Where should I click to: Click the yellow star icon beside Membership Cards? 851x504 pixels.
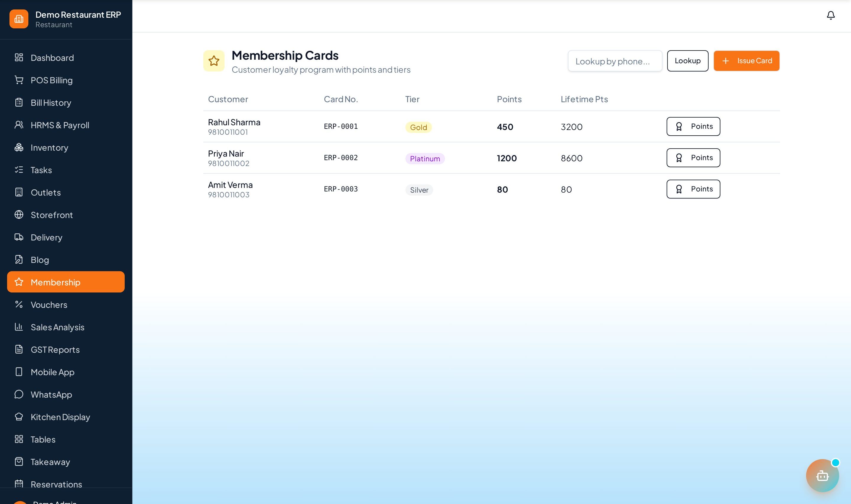(214, 61)
